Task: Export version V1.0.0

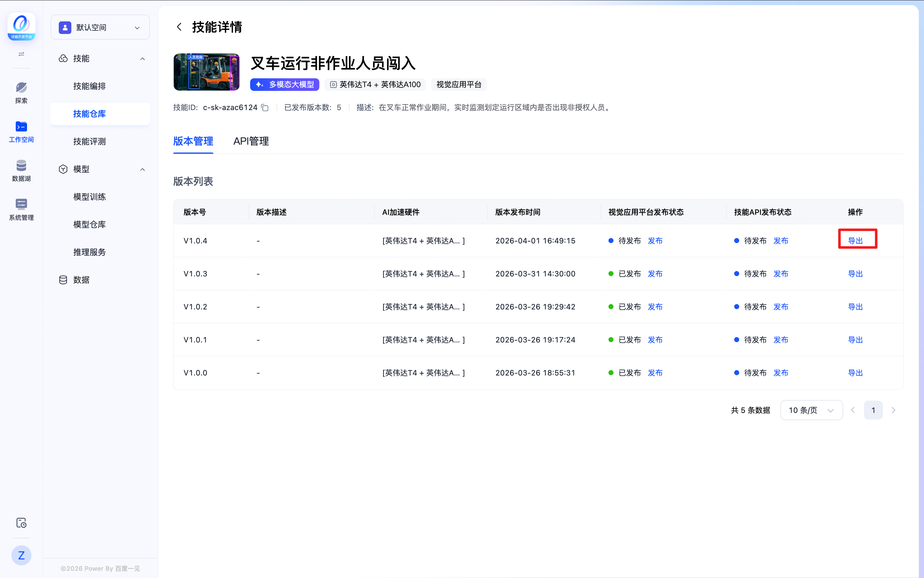Action: 855,373
